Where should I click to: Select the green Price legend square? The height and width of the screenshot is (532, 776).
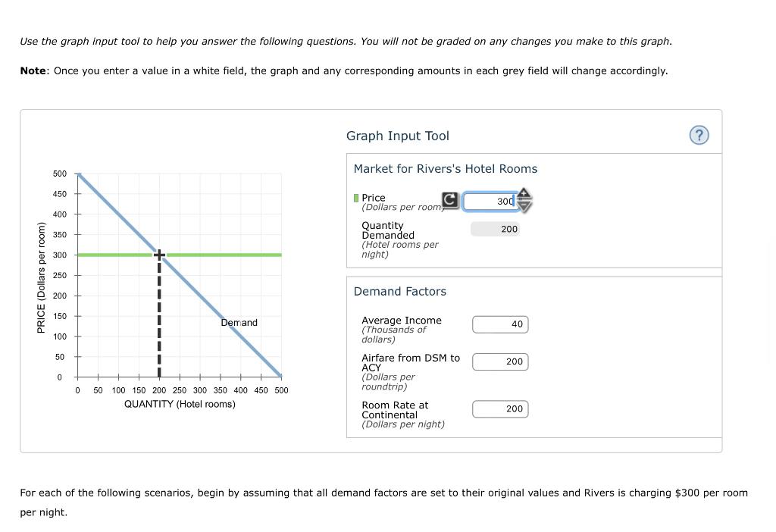(355, 197)
